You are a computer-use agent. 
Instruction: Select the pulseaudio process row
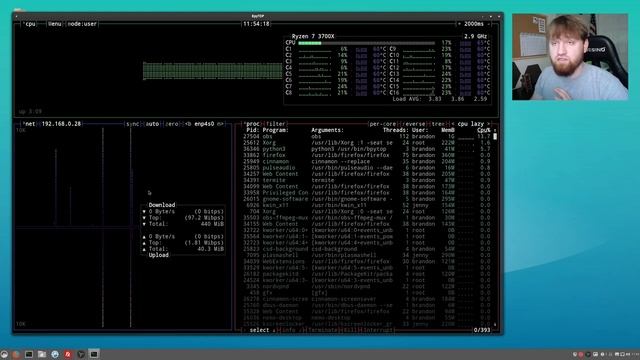[x=367, y=168]
